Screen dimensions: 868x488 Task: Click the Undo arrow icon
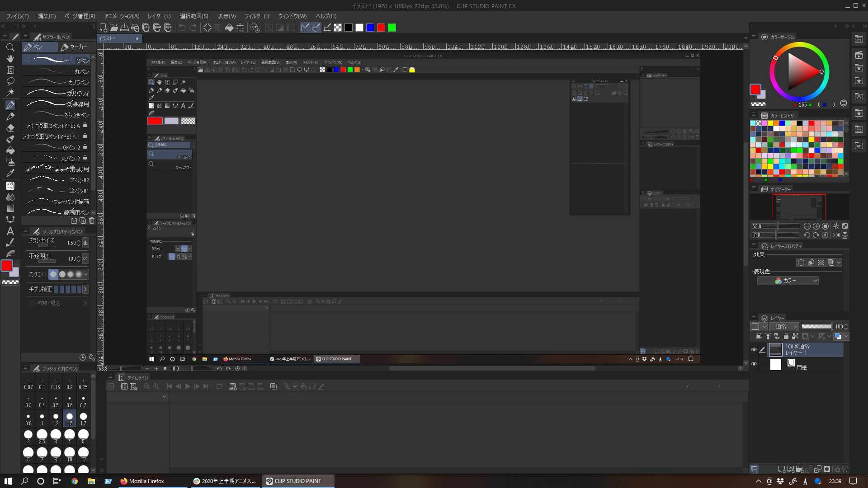point(182,28)
